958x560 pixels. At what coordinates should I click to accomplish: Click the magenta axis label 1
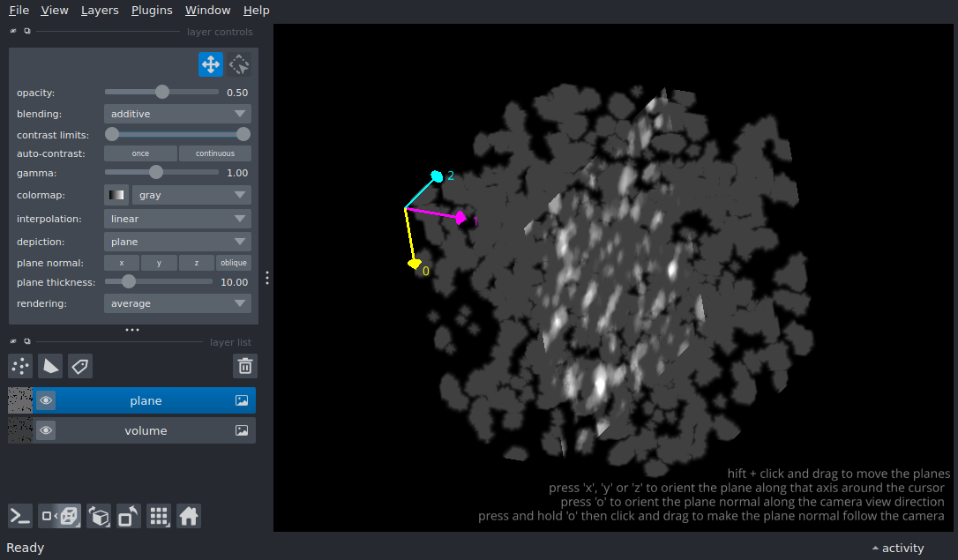[x=475, y=221]
